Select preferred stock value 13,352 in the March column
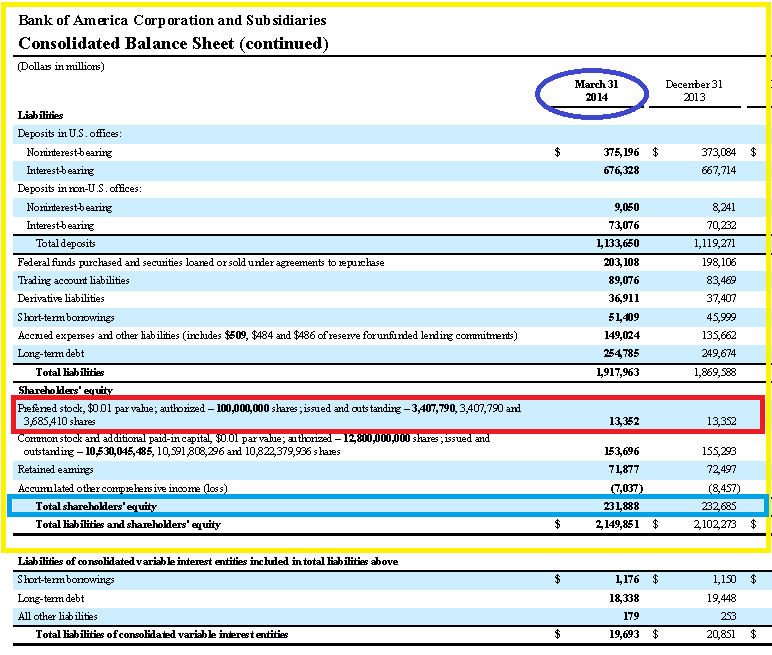This screenshot has width=772, height=655. tap(624, 422)
